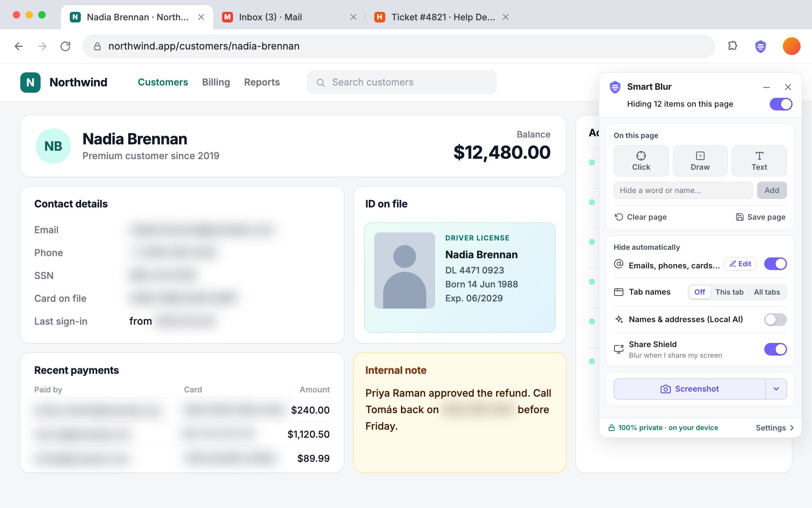Click the $1,120.50 payment amount
Image resolution: width=812 pixels, height=508 pixels.
coord(308,434)
